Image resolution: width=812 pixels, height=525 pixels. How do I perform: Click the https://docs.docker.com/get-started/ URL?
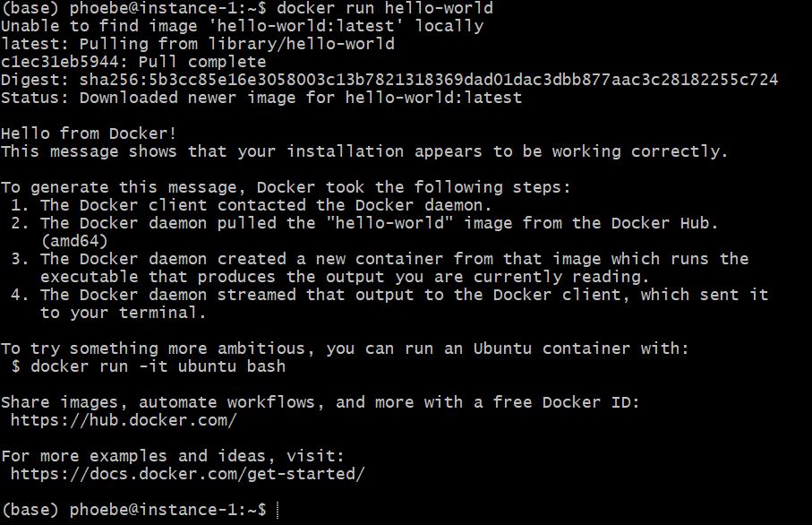click(x=187, y=474)
